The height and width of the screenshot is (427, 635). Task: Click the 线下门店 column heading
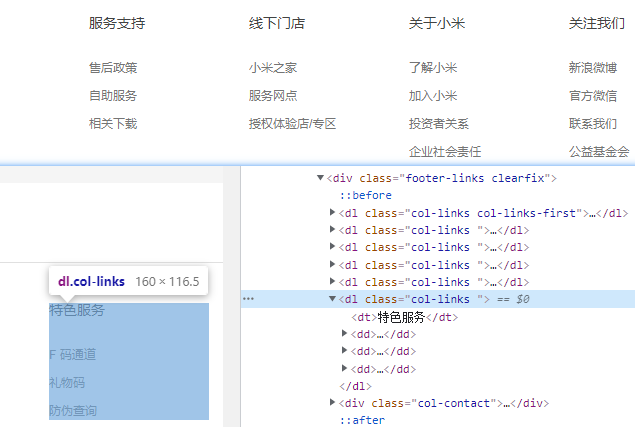click(277, 23)
